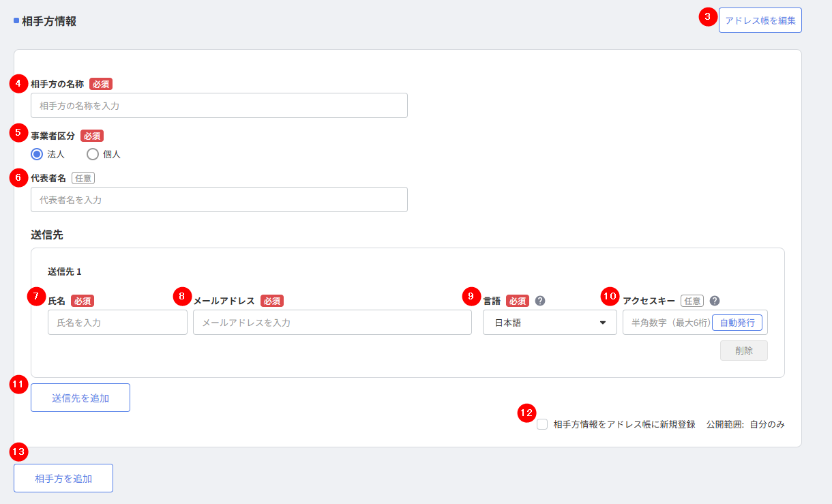The image size is (832, 504).
Task: Click into the 代表者名 text field
Action: click(x=219, y=200)
